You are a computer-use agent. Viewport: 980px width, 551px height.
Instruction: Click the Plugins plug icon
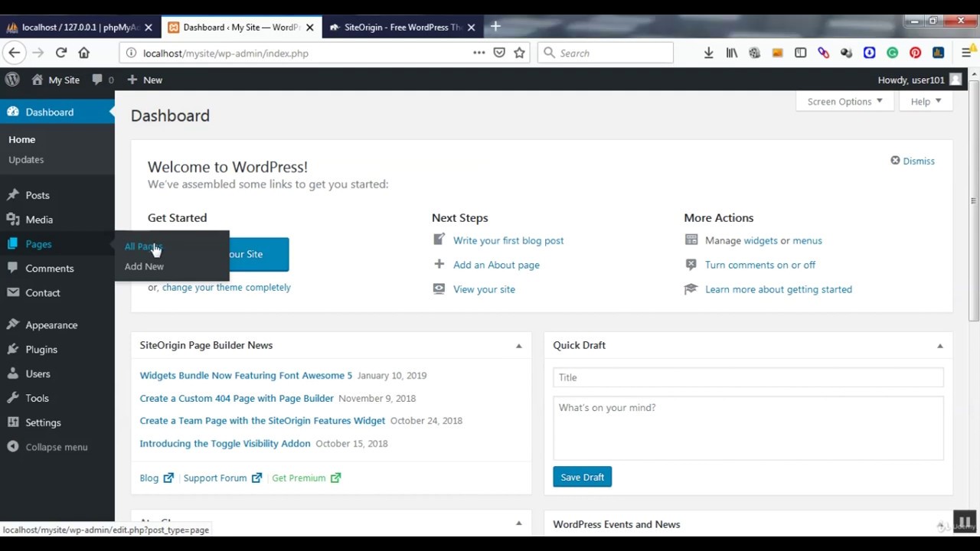coord(12,349)
